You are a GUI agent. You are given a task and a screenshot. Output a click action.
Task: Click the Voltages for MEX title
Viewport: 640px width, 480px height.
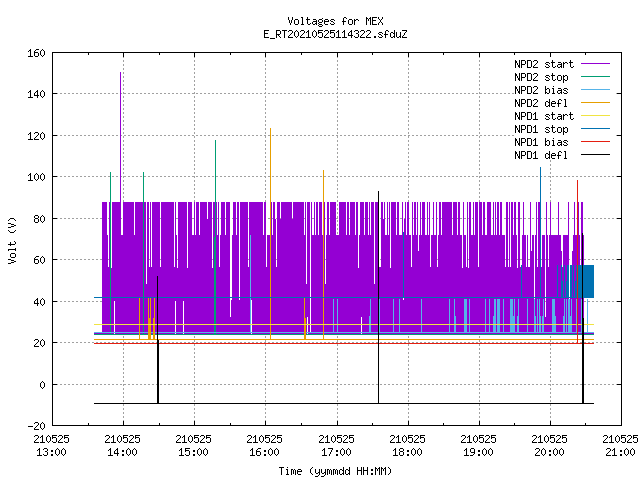coord(335,21)
